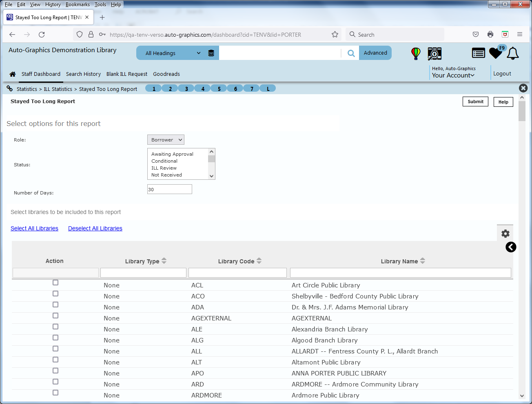
Task: Click the magnifying glass search button
Action: pos(351,53)
